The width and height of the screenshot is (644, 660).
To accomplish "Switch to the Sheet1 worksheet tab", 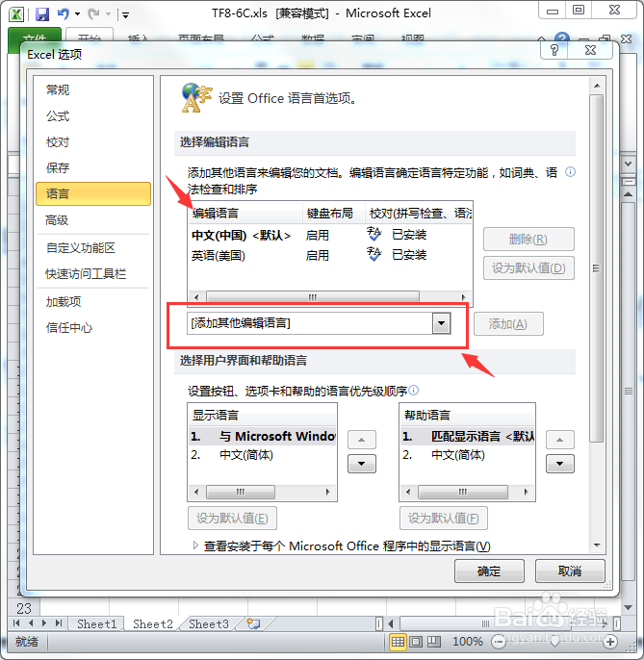I will (96, 623).
